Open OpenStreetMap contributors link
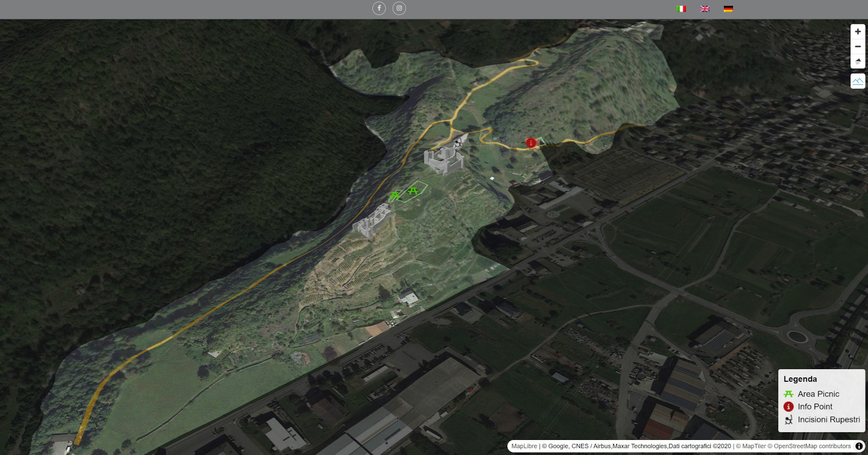This screenshot has width=868, height=455. click(x=812, y=446)
